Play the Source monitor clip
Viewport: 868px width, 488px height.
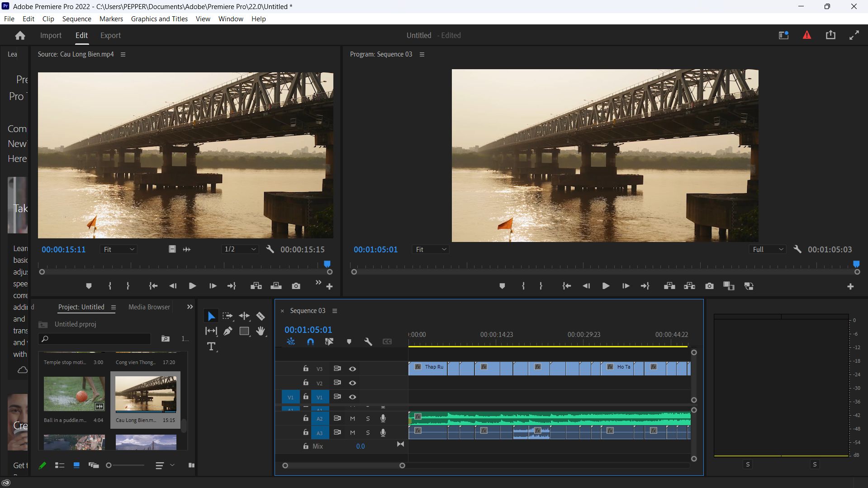tap(192, 286)
